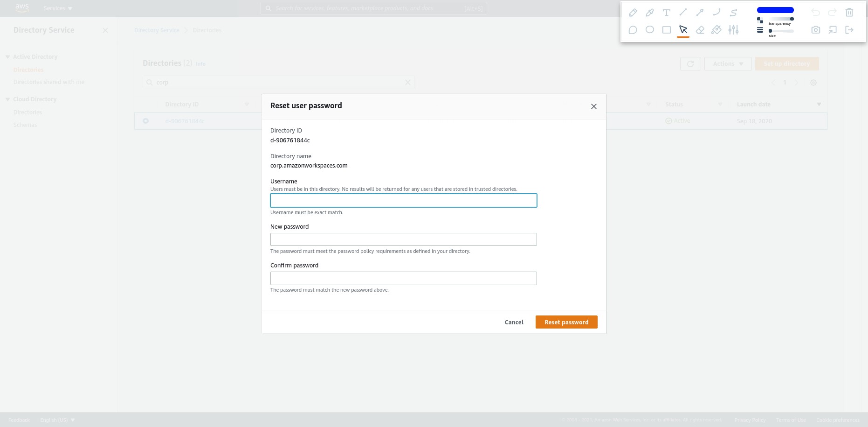This screenshot has height=427, width=868.
Task: Click the camera capture icon
Action: (815, 29)
